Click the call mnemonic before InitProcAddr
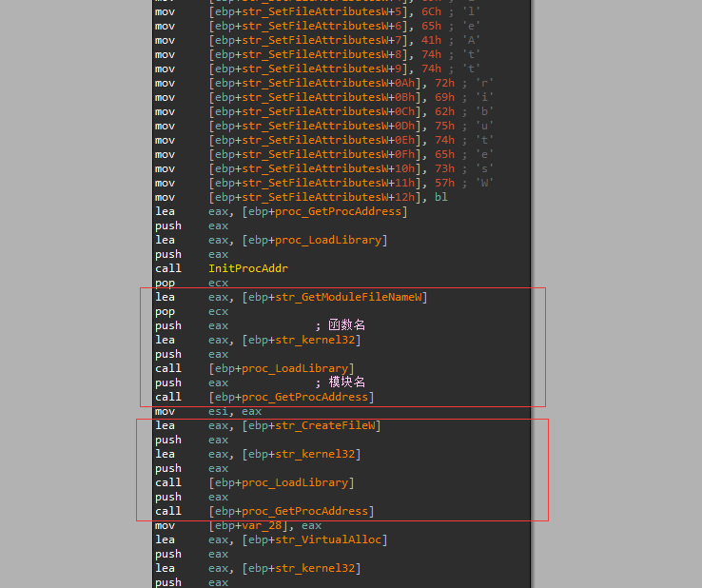The height and width of the screenshot is (588, 702). pos(168,268)
